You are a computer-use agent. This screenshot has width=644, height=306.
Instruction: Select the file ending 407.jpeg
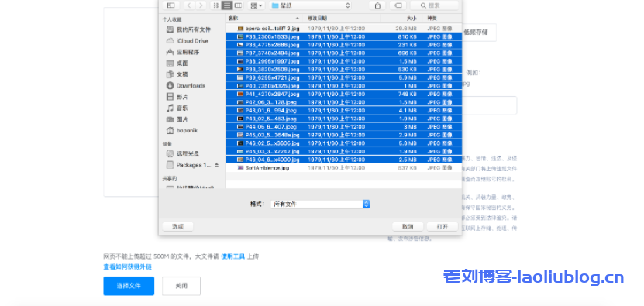343,127
